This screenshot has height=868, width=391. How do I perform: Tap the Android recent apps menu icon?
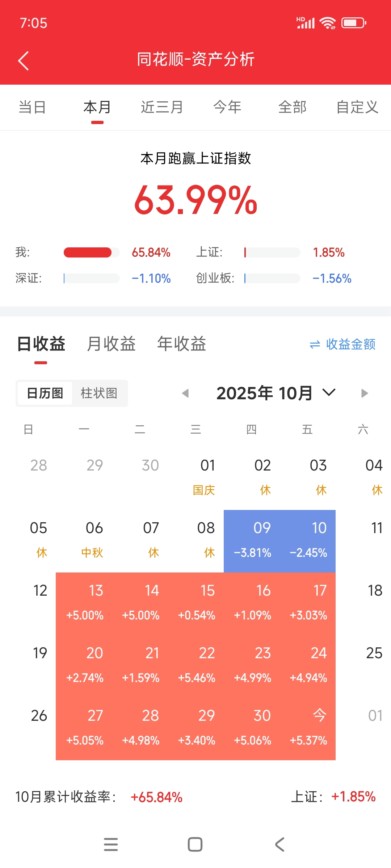coord(111,844)
